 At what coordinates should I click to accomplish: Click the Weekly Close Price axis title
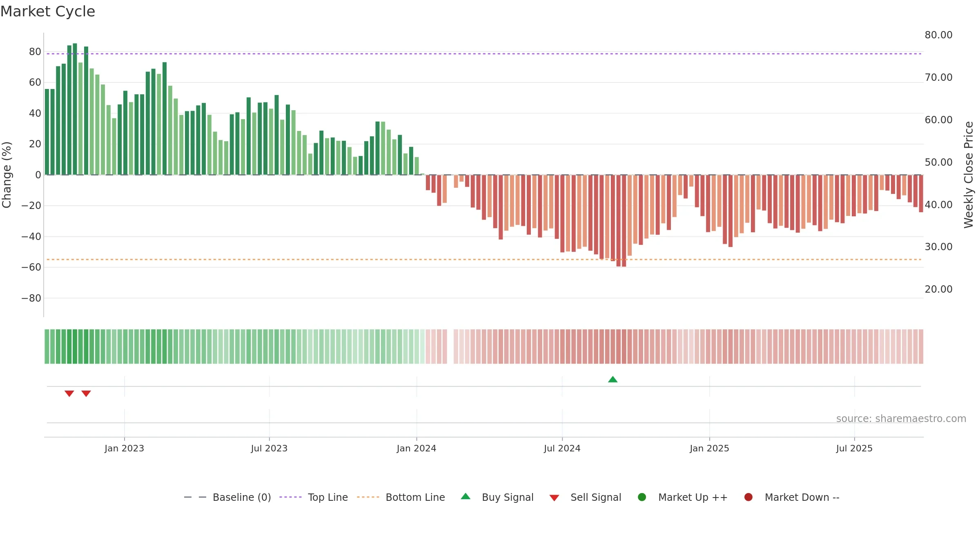[969, 175]
